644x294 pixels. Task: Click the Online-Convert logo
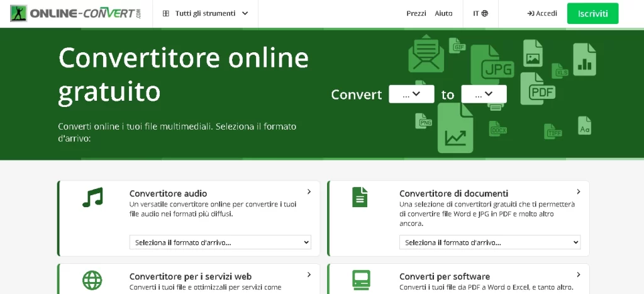[76, 14]
